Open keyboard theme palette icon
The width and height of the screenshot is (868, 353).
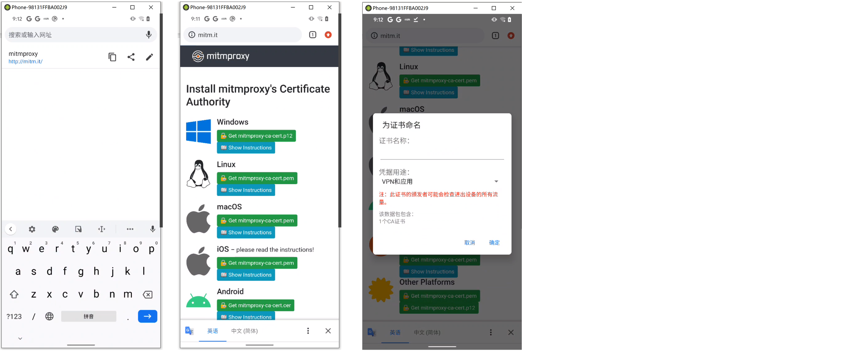click(55, 229)
